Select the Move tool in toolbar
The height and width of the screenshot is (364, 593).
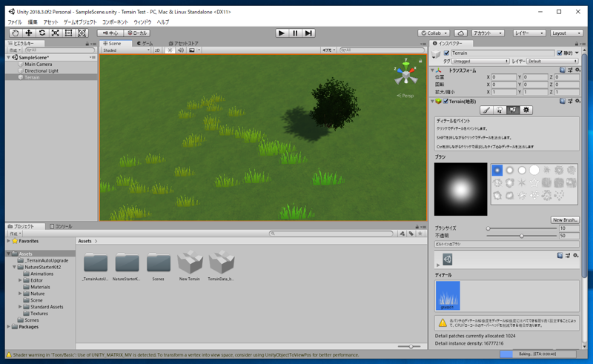coord(28,33)
